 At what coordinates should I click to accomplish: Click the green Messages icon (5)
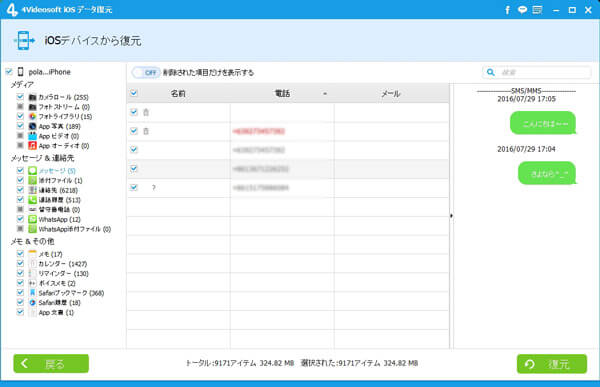click(33, 171)
